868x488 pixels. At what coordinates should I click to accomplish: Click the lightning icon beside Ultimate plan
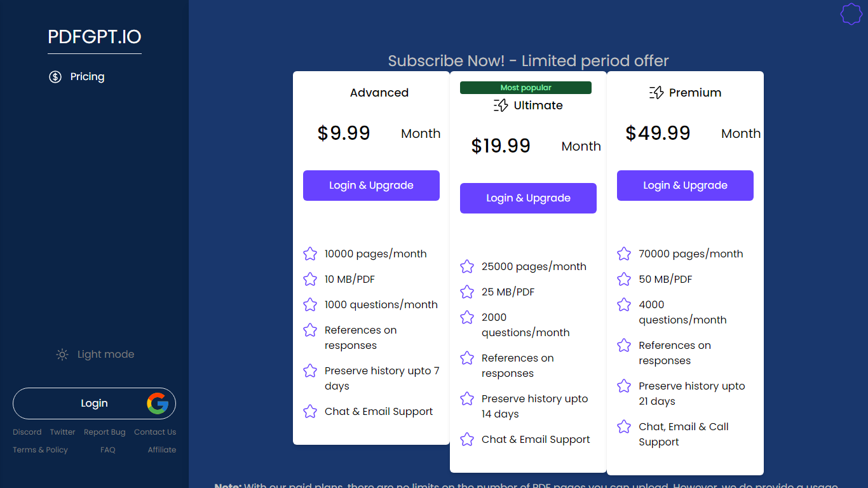click(501, 105)
